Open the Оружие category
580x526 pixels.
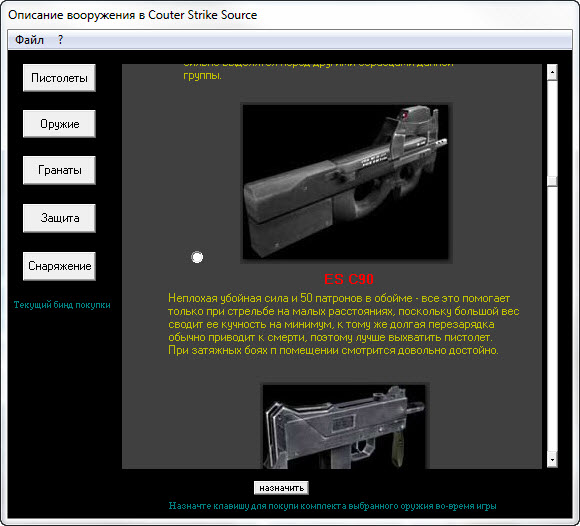59,124
